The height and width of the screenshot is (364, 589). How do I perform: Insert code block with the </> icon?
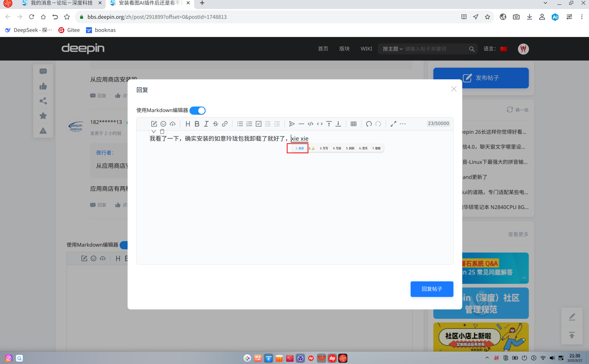click(x=310, y=124)
